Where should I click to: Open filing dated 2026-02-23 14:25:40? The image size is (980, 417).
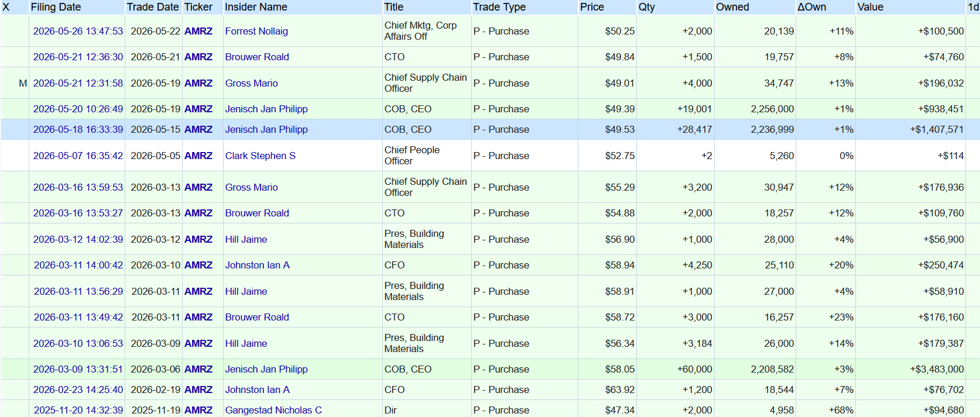point(78,390)
